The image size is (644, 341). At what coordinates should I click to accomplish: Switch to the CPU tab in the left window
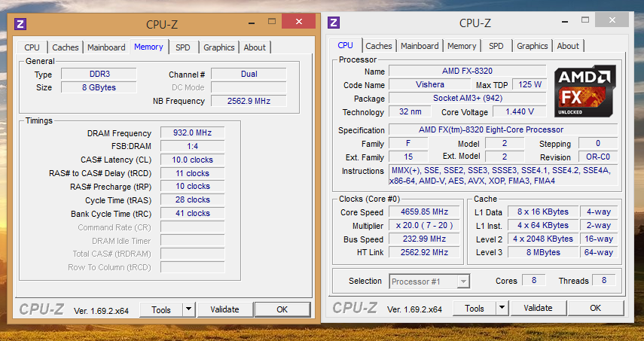tap(32, 47)
